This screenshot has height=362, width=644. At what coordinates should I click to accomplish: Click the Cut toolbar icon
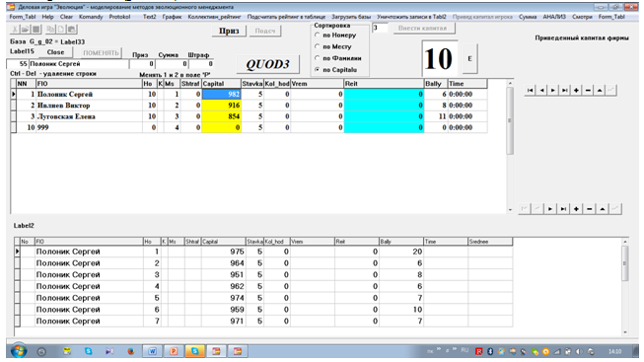(15, 30)
